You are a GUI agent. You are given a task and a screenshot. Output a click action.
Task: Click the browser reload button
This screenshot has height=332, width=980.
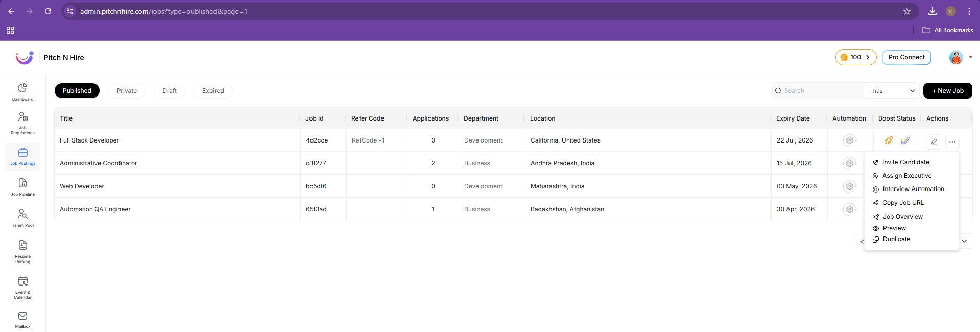coord(48,11)
